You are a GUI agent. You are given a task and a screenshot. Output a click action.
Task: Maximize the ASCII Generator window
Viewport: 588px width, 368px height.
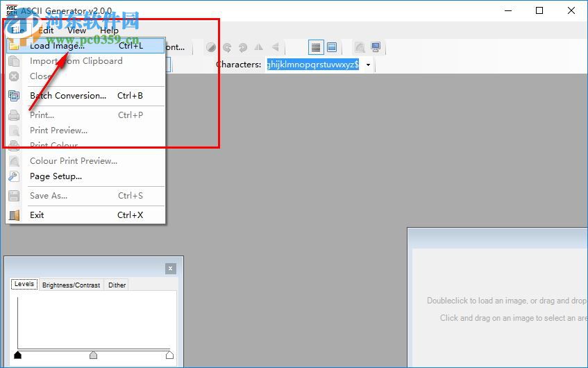(x=539, y=10)
